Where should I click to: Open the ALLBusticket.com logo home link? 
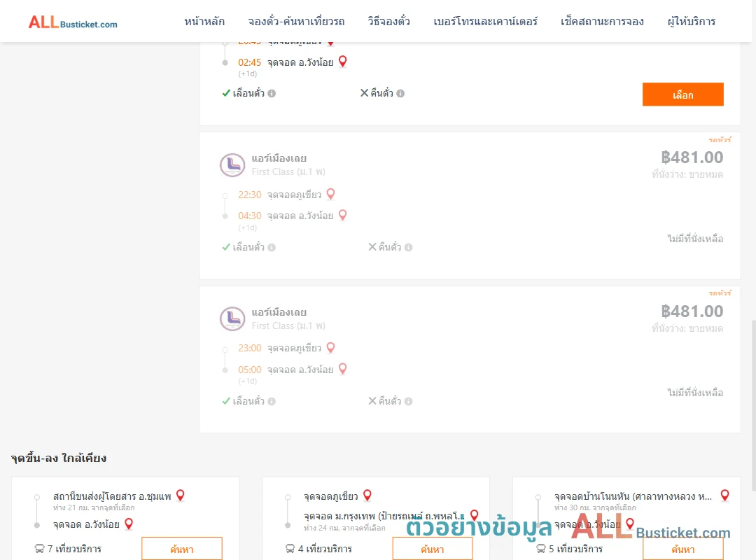point(73,22)
